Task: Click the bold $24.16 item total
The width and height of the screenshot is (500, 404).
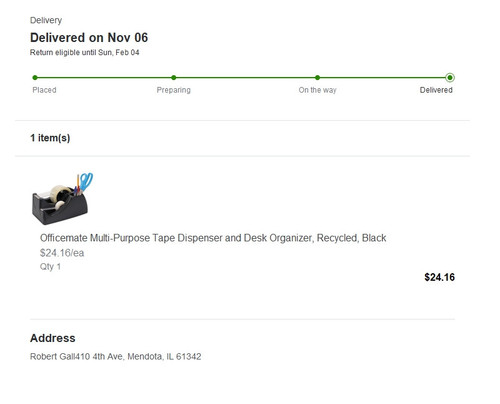Action: 439,277
